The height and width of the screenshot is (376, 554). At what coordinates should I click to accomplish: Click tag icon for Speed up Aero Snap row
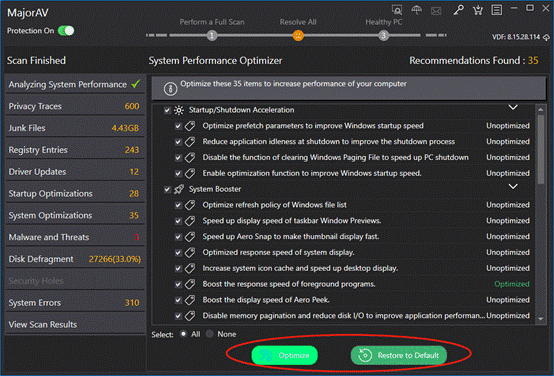pyautogui.click(x=190, y=237)
